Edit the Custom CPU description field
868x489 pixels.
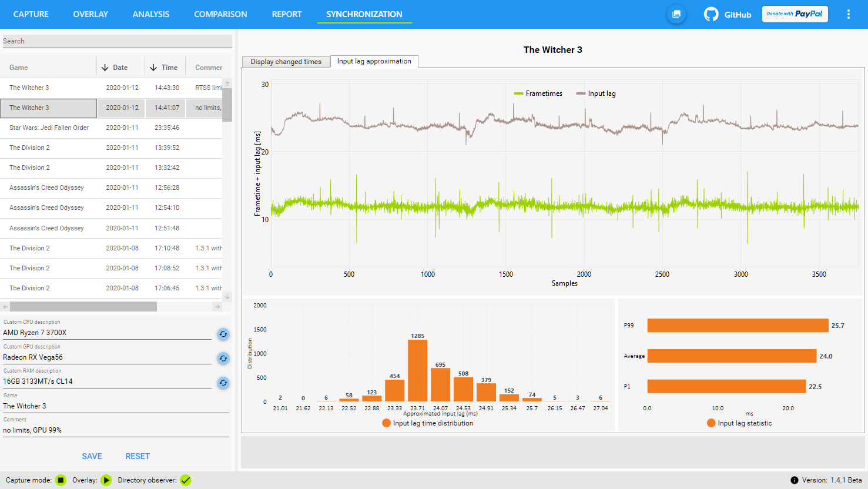[107, 333]
